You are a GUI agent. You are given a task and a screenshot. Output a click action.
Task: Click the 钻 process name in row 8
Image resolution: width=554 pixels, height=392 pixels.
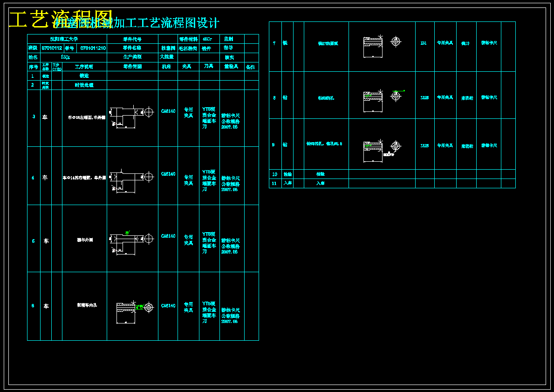pyautogui.click(x=285, y=98)
